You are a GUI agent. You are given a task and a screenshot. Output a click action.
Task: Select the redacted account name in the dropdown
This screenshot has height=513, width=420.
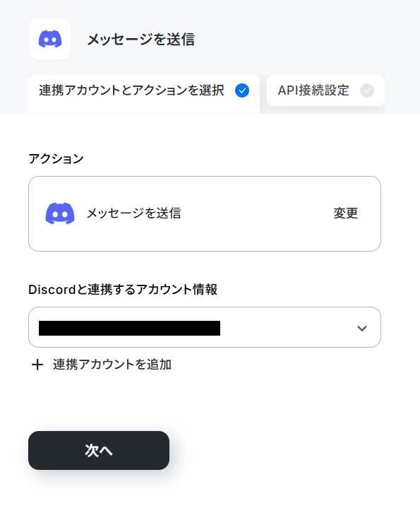click(x=129, y=328)
